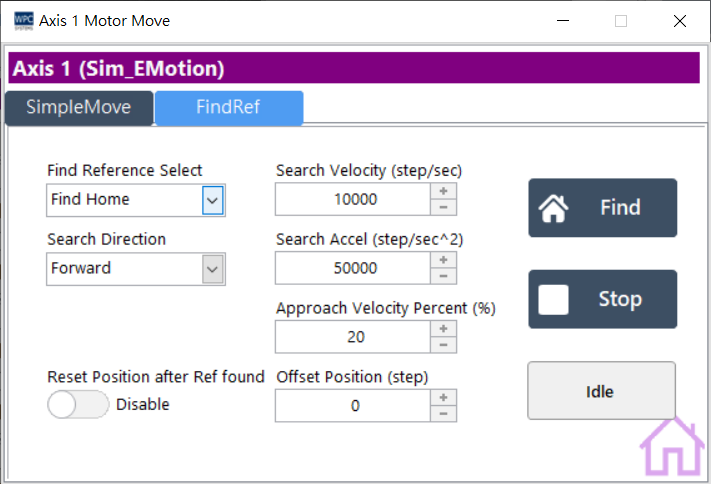Click the Stop button label
Viewport: 711px width, 484px height.
point(620,299)
